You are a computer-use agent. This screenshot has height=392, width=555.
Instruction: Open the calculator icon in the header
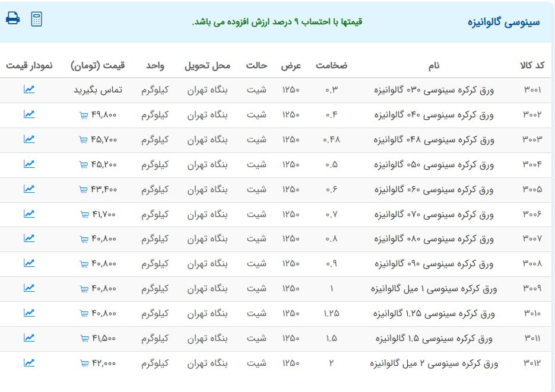tap(37, 19)
